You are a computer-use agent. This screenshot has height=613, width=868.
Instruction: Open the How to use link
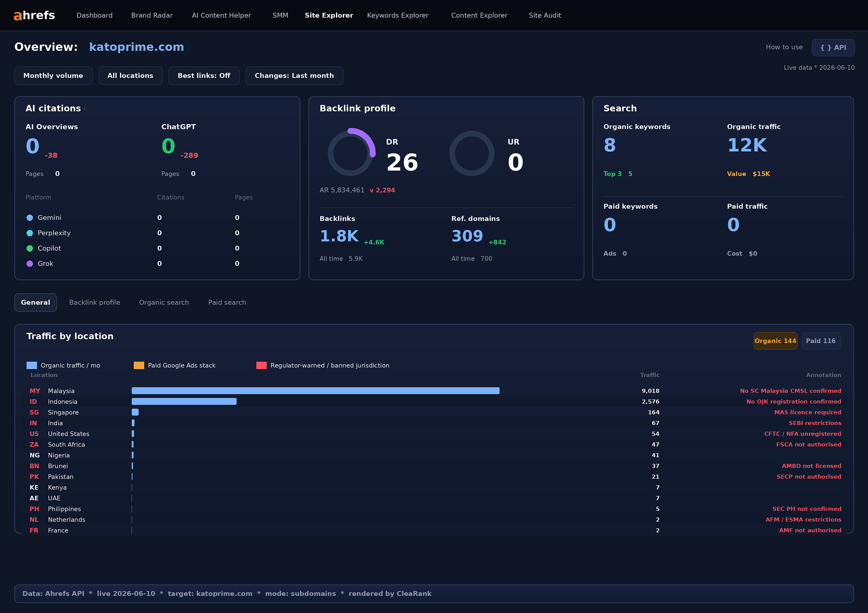tap(784, 47)
